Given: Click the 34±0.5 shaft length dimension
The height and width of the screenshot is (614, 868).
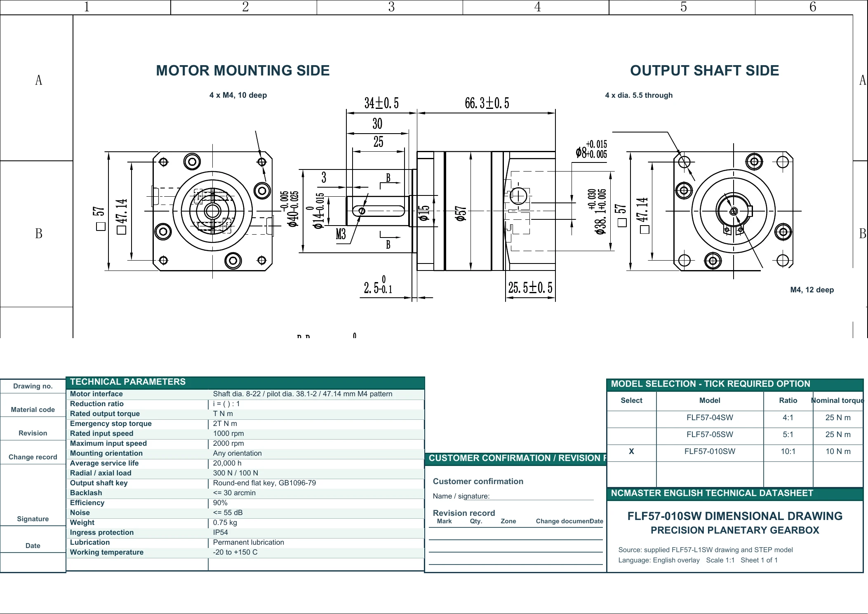Looking at the screenshot, I should [381, 103].
